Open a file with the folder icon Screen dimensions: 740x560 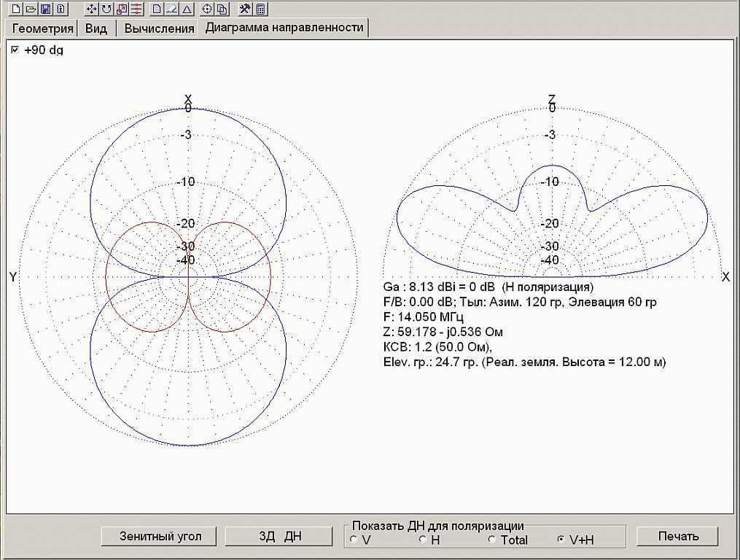coord(31,9)
